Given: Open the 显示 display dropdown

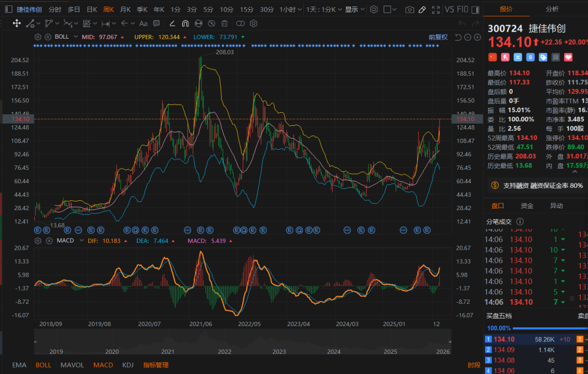Looking at the screenshot, I should (354, 9).
